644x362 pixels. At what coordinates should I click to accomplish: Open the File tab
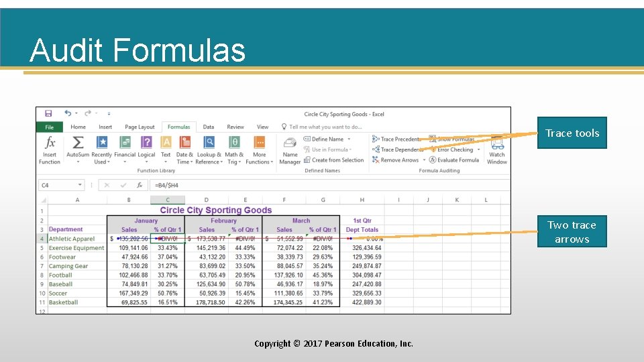click(50, 127)
